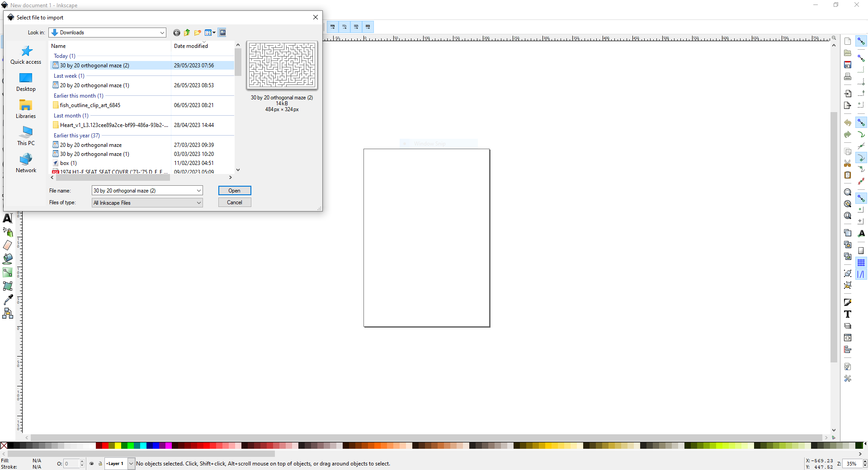Pick the yellow color swatch in palette

coord(118,446)
